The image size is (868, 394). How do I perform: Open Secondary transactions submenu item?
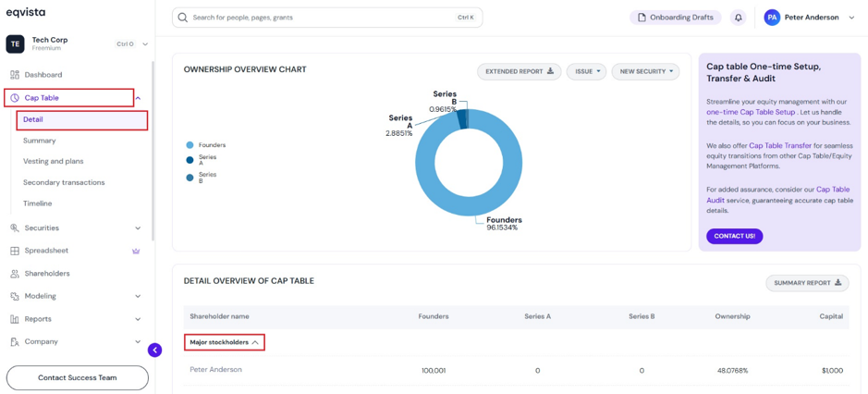[64, 182]
